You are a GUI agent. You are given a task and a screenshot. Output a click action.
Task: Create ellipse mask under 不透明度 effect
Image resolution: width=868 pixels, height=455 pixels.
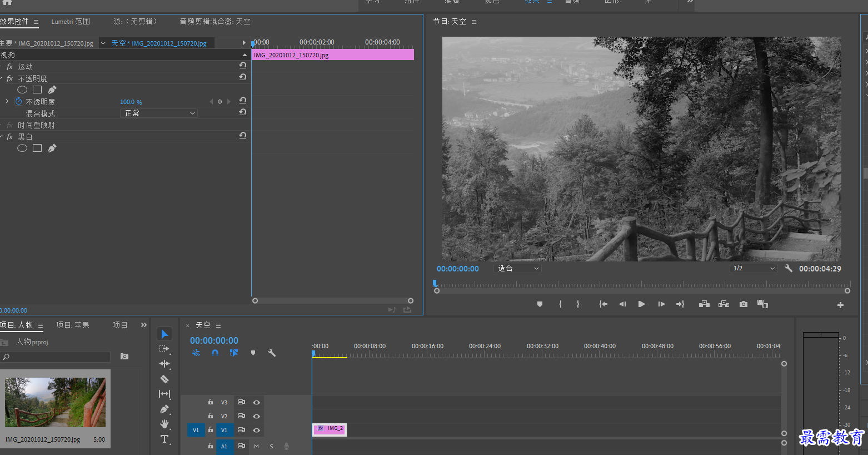22,90
